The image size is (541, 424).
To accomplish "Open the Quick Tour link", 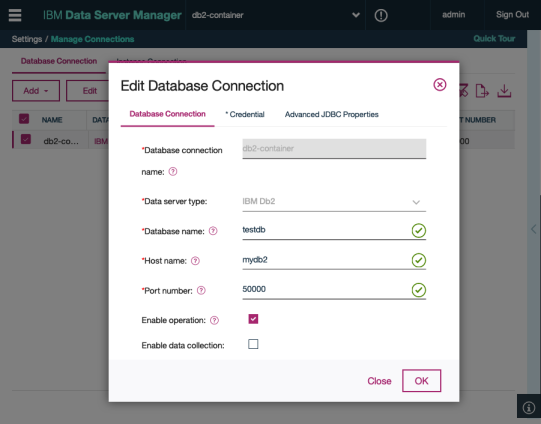I will [494, 39].
